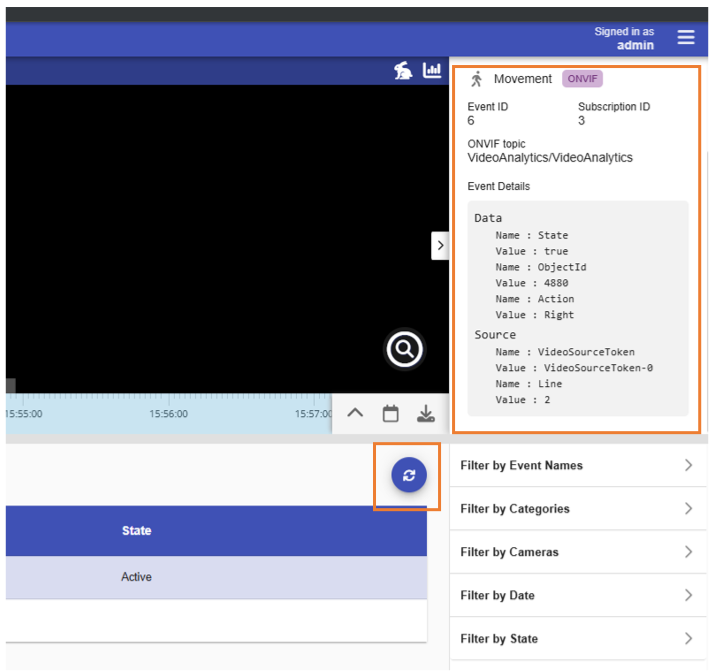Image resolution: width=718 pixels, height=672 pixels.
Task: Click the magnifier search icon on video
Action: [405, 349]
